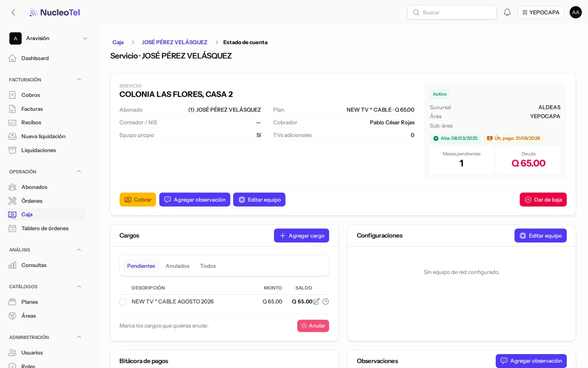Viewport: 588px width, 368px height.
Task: Click the red Dar de baja button
Action: click(x=543, y=199)
